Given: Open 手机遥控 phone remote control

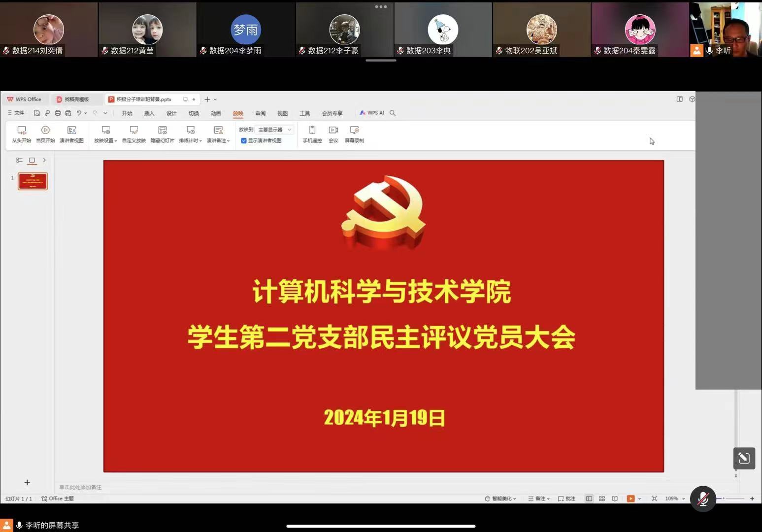Looking at the screenshot, I should [312, 133].
